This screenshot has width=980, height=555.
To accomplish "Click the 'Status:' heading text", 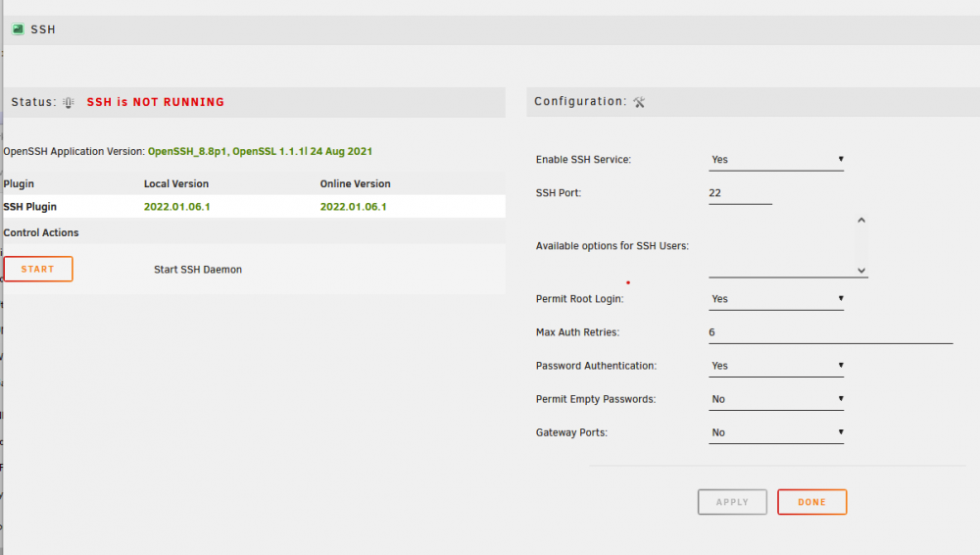I will click(33, 102).
